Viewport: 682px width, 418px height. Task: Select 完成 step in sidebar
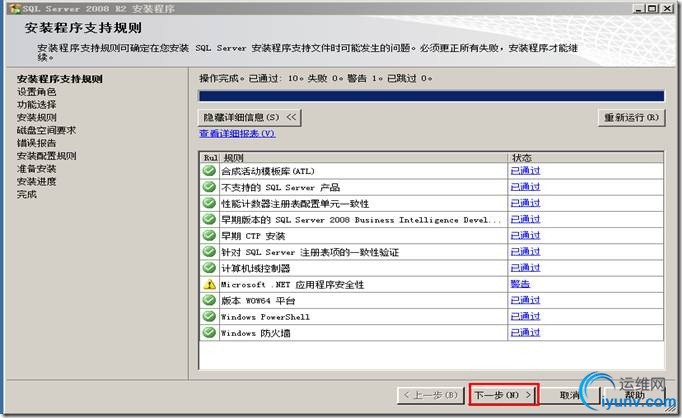(x=27, y=194)
